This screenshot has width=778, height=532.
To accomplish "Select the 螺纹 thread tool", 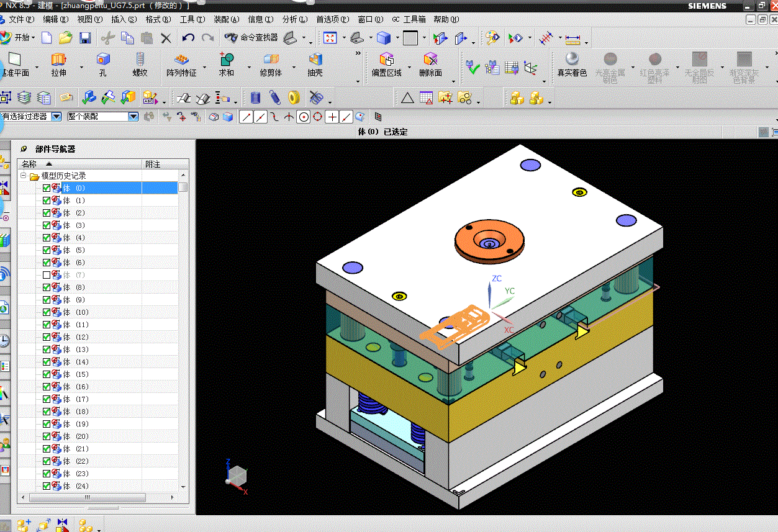I will (x=140, y=65).
